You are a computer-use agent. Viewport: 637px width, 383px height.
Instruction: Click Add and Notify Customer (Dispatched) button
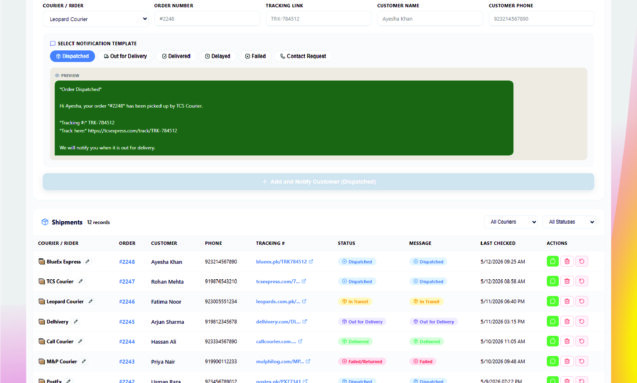318,182
